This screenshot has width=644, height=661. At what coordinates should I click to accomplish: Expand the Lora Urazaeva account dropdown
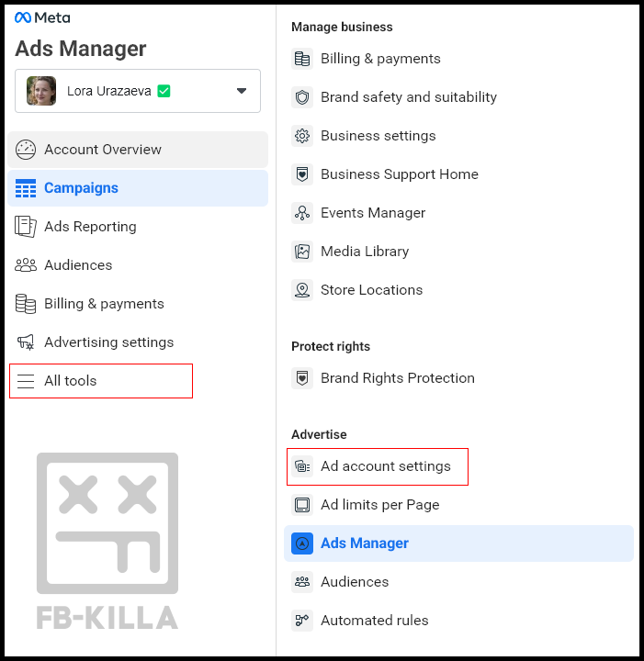pos(242,91)
